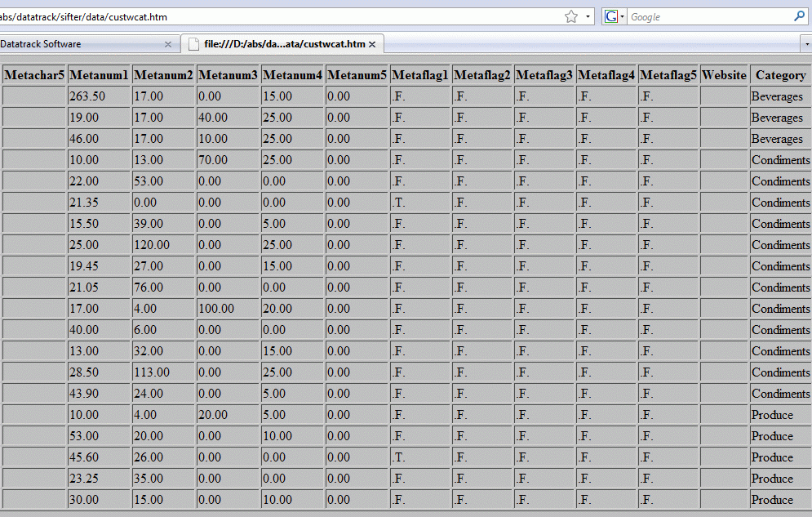This screenshot has height=517, width=812.
Task: Click the Category column header
Action: tap(780, 75)
